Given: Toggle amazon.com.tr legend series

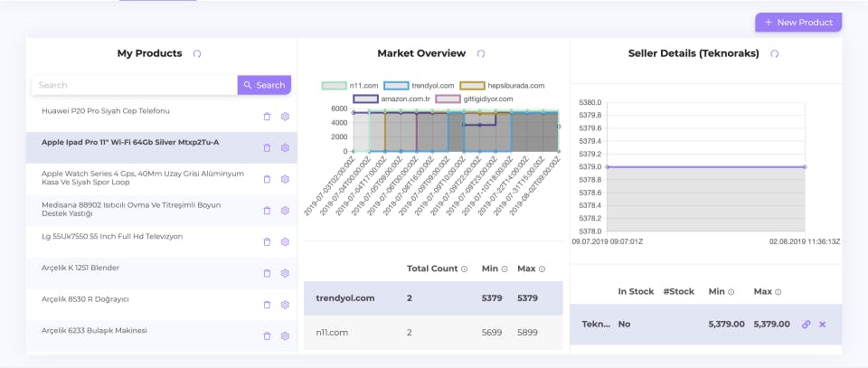Looking at the screenshot, I should point(392,99).
